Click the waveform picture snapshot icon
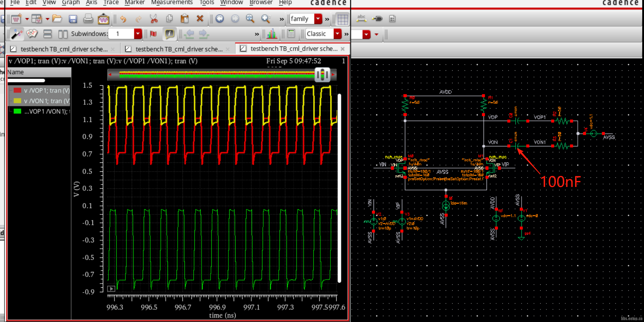Image resolution: width=644 pixels, height=322 pixels. (x=103, y=19)
